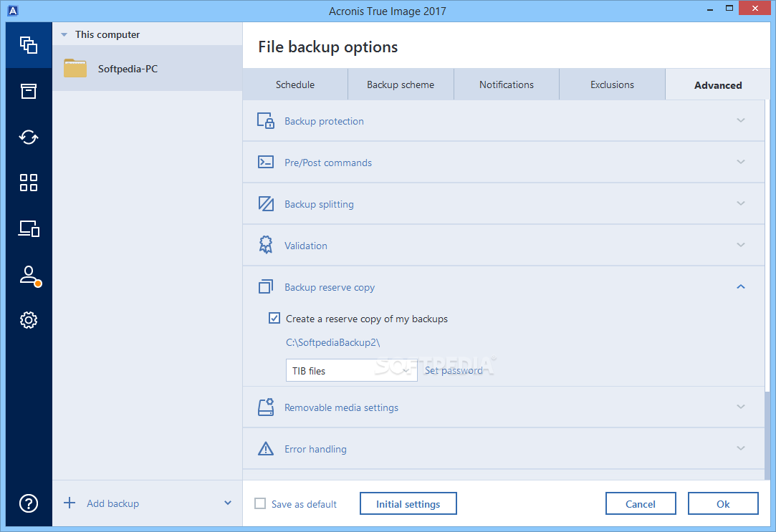Click the Error handling warning triangle icon
The height and width of the screenshot is (532, 776).
pos(266,448)
